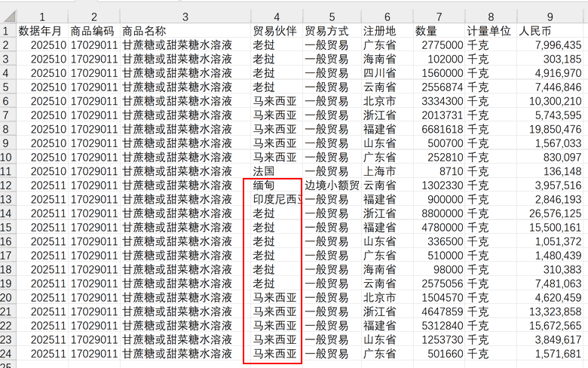Click the 商品名称 header cell

[x=185, y=31]
